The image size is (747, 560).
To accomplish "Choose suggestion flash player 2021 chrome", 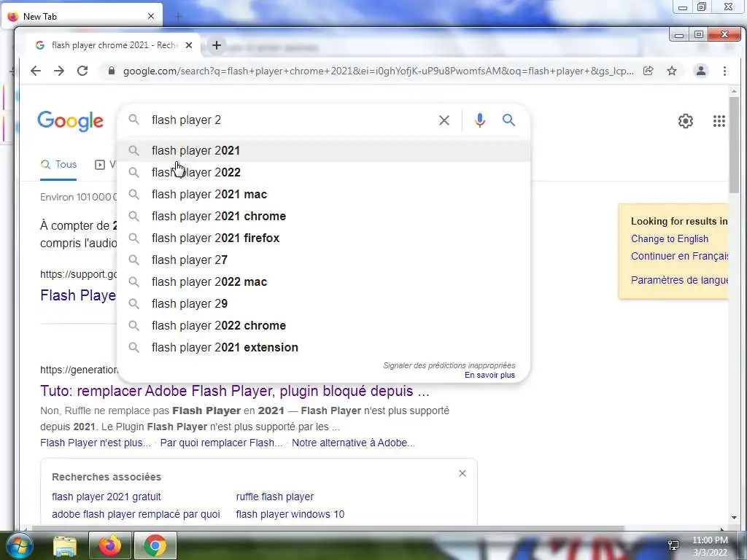I will 324,216.
